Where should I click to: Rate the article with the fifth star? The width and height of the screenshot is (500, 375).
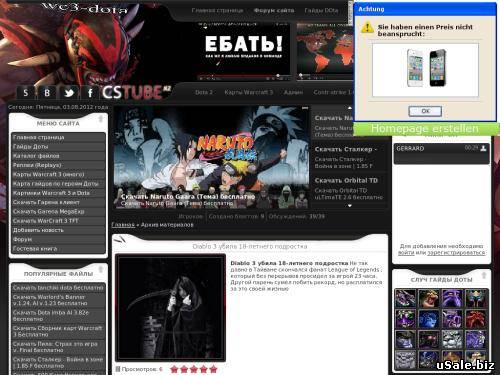[213, 369]
